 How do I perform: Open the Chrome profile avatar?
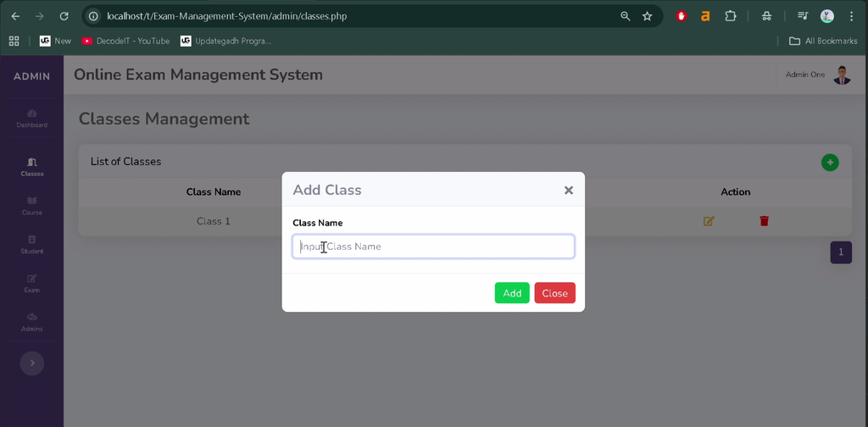click(x=827, y=16)
